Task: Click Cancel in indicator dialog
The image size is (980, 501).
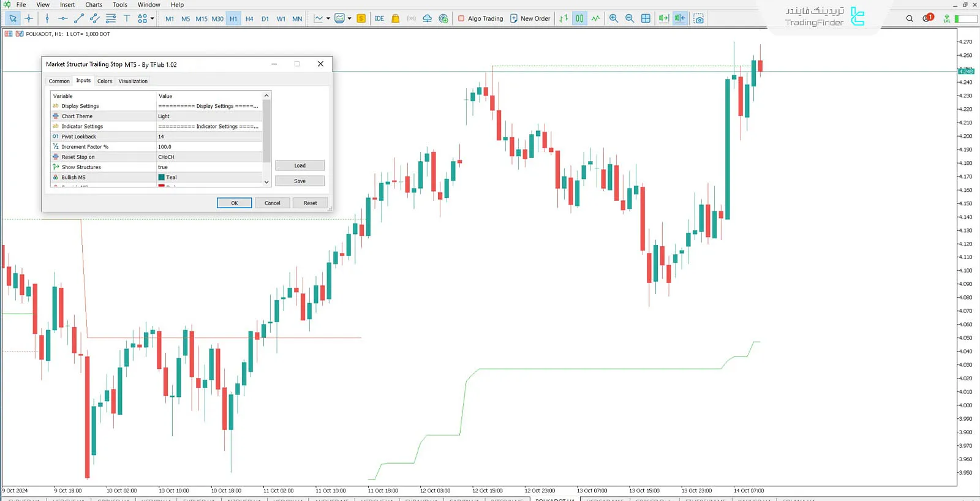Action: click(273, 203)
